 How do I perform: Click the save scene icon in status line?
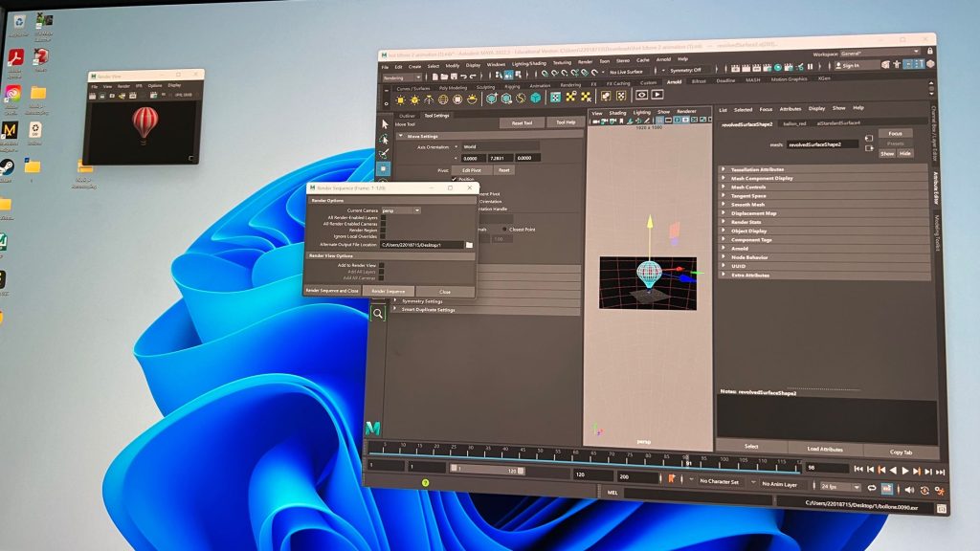[x=454, y=77]
